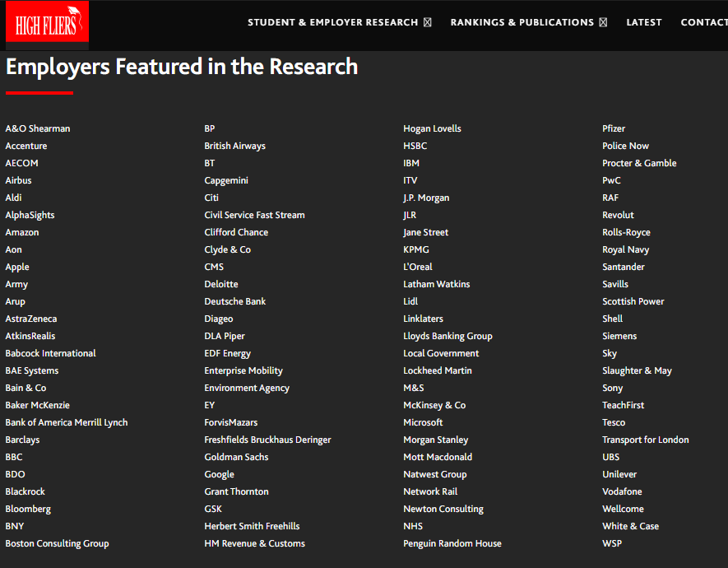This screenshot has height=568, width=728.
Task: Select Latham Watkins employer name
Action: (x=437, y=284)
